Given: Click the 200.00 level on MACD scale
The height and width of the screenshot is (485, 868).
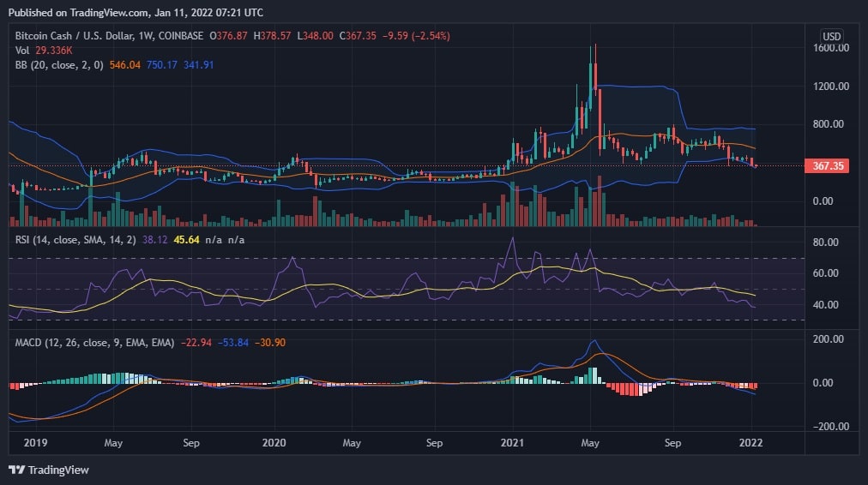Looking at the screenshot, I should (x=829, y=339).
